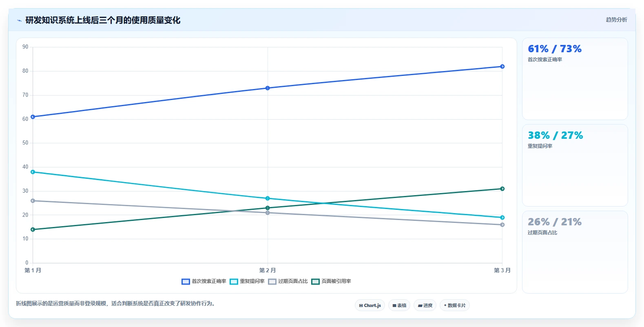Open the 趋势分析 label in the header
This screenshot has height=327, width=644.
pyautogui.click(x=616, y=20)
